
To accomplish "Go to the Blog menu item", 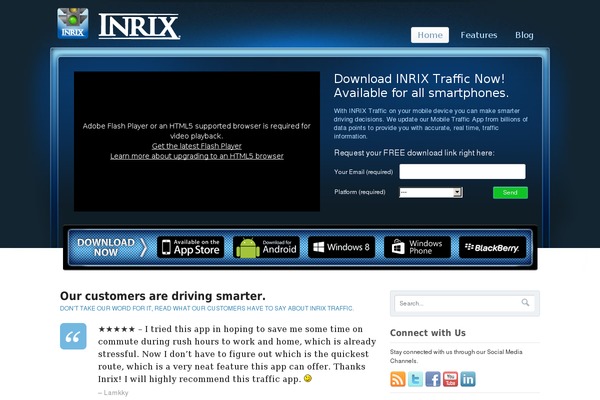I will 524,35.
